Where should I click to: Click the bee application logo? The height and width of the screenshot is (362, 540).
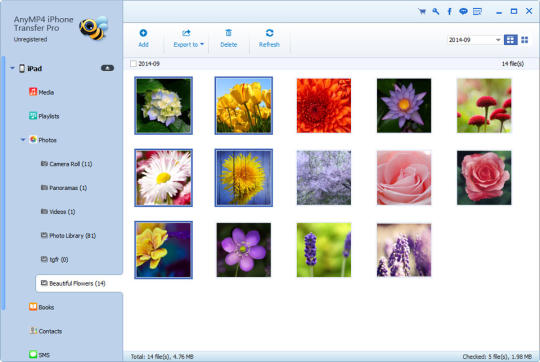(94, 28)
